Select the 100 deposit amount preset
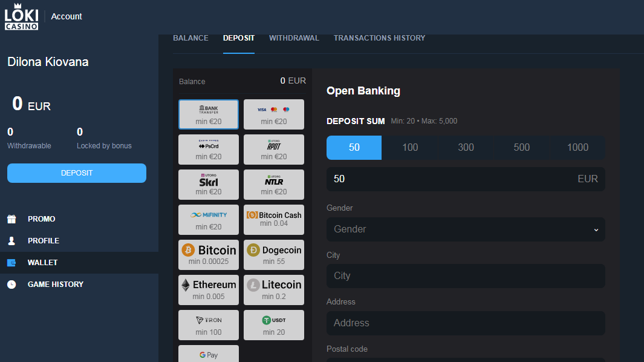The height and width of the screenshot is (362, 644). coord(410,148)
